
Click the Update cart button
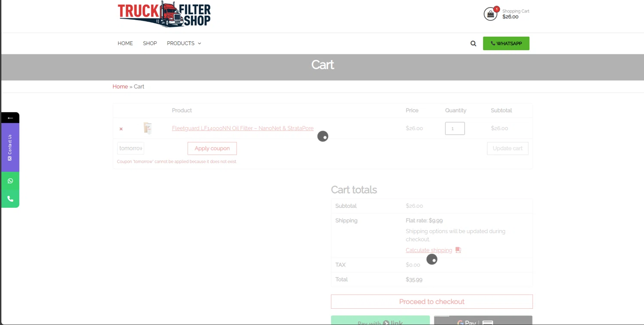tap(507, 149)
